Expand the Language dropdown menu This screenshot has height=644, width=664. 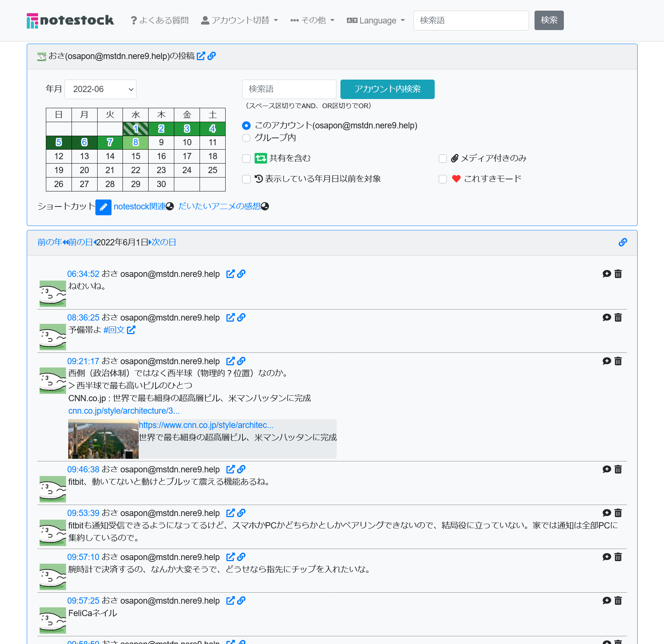[x=376, y=21]
